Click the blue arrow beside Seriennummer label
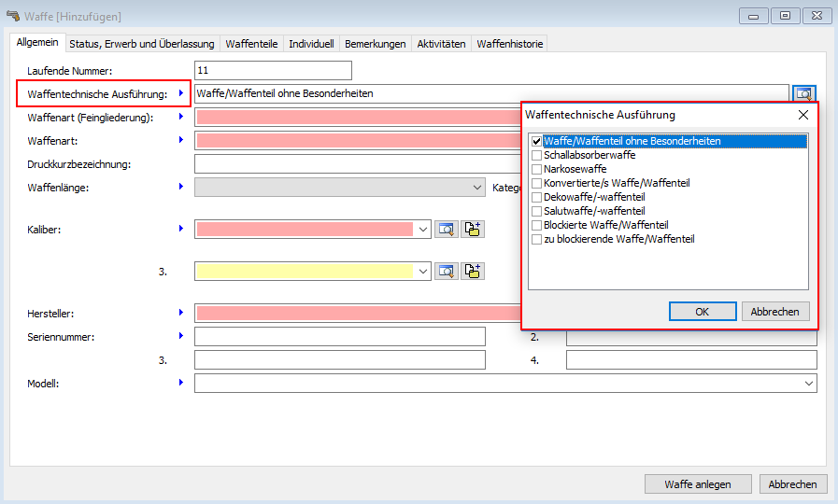Viewport: 838px width, 504px height. 180,336
